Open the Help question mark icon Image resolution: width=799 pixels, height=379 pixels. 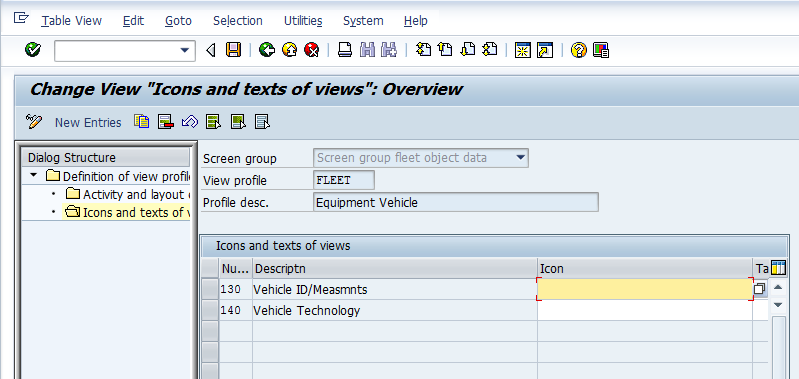point(579,50)
